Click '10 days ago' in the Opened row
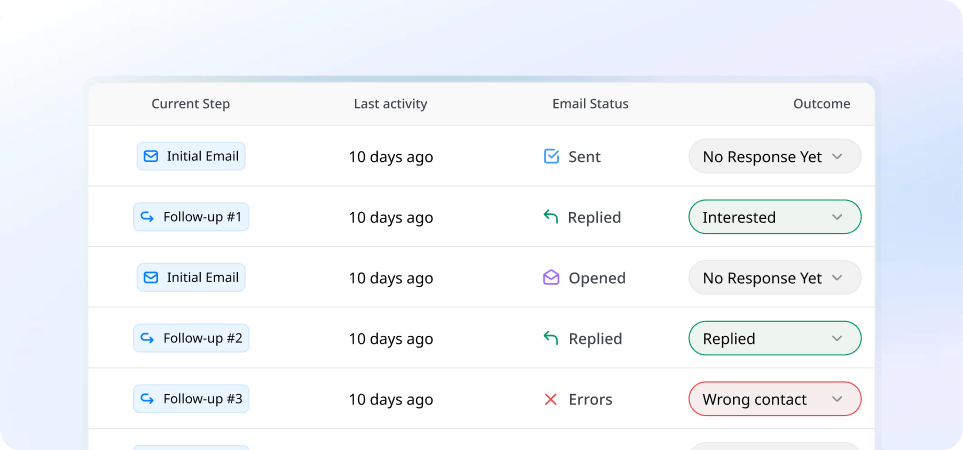Viewport: 963px width, 450px height. coord(391,278)
